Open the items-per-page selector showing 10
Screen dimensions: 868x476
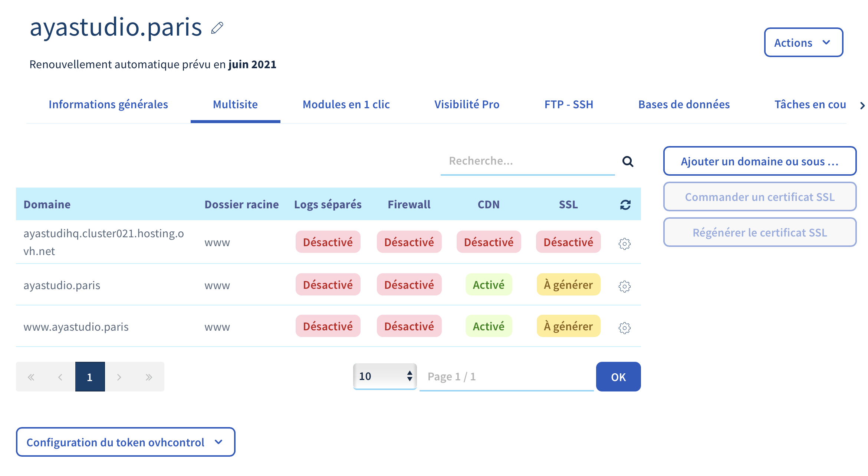pyautogui.click(x=385, y=376)
